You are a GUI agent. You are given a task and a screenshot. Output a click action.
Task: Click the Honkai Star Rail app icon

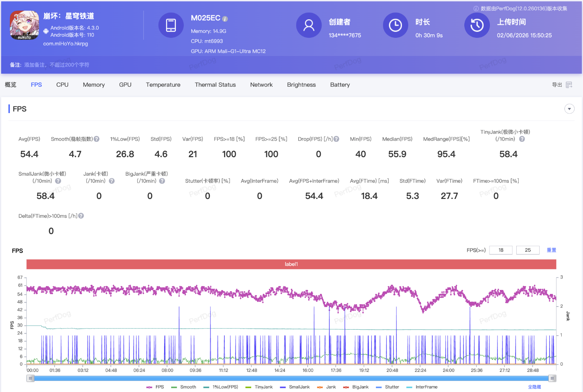[24, 26]
